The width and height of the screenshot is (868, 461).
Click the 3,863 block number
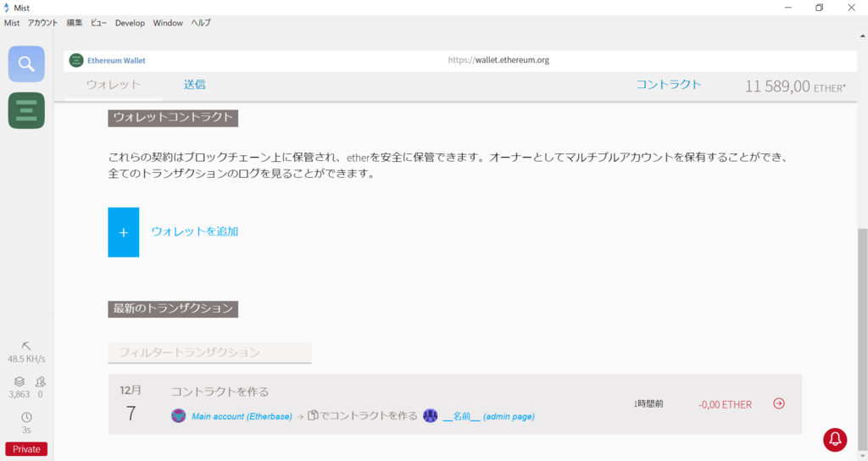pyautogui.click(x=19, y=394)
